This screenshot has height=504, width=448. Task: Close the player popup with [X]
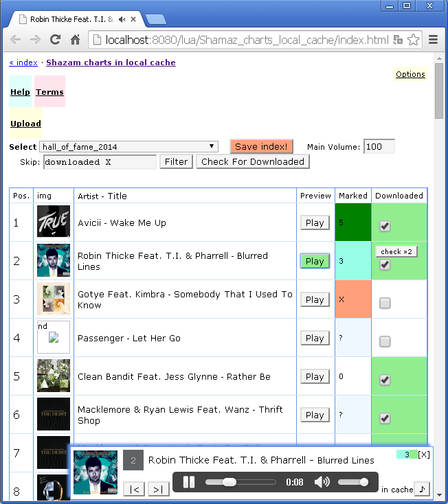coord(423,455)
